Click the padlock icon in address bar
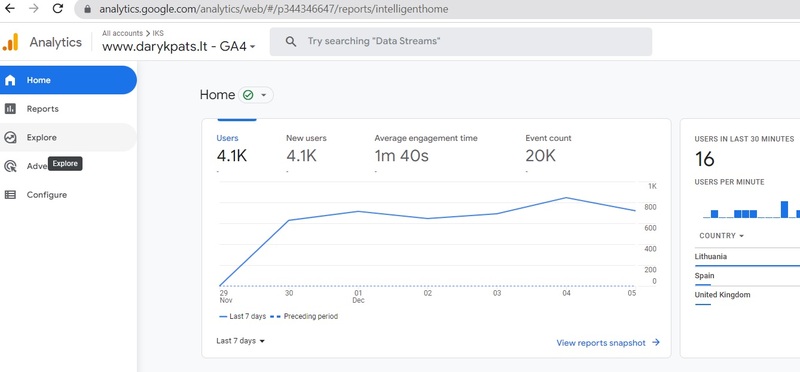The image size is (800, 372). (87, 9)
